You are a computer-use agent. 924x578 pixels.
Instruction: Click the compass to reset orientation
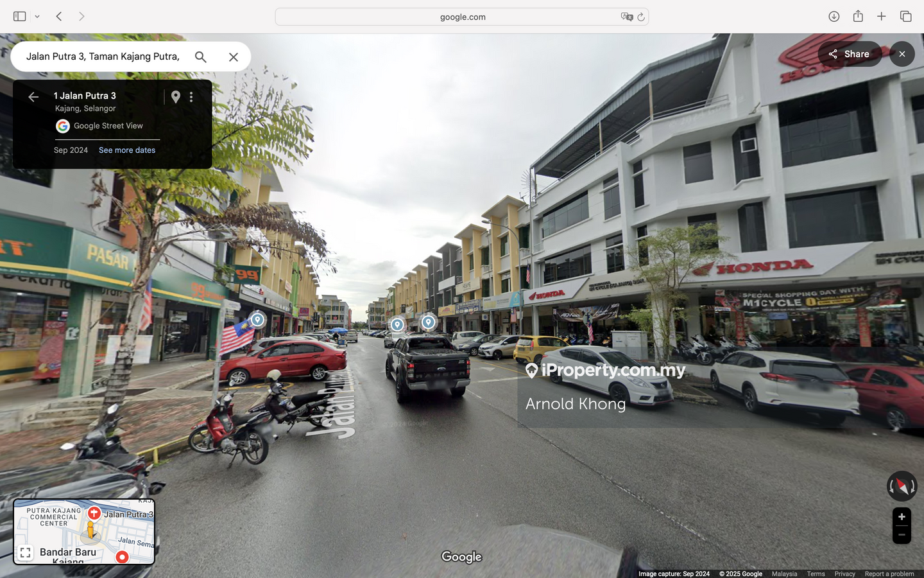tap(902, 486)
